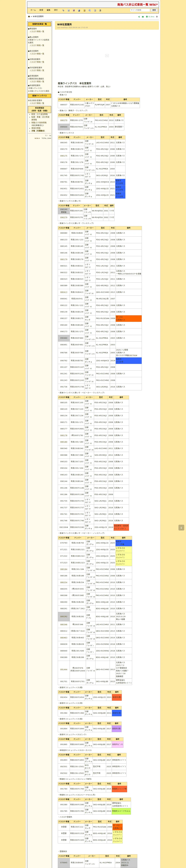Click vehicle number 070645 in 登録抹消 table
The height and width of the screenshot is (868, 186).
click(64, 863)
